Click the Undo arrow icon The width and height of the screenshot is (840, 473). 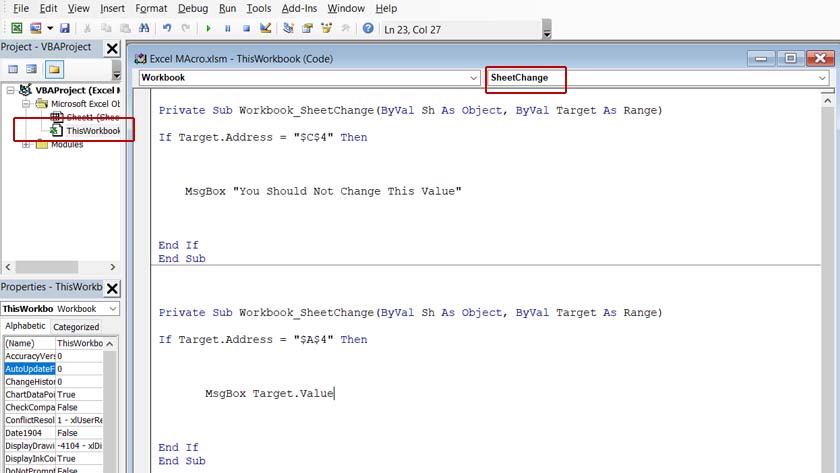click(x=167, y=28)
